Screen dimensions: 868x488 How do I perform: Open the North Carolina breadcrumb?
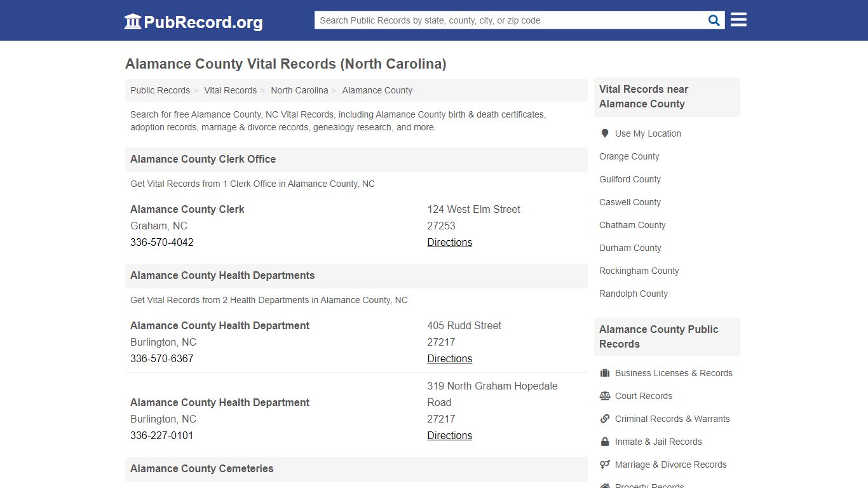pos(299,90)
